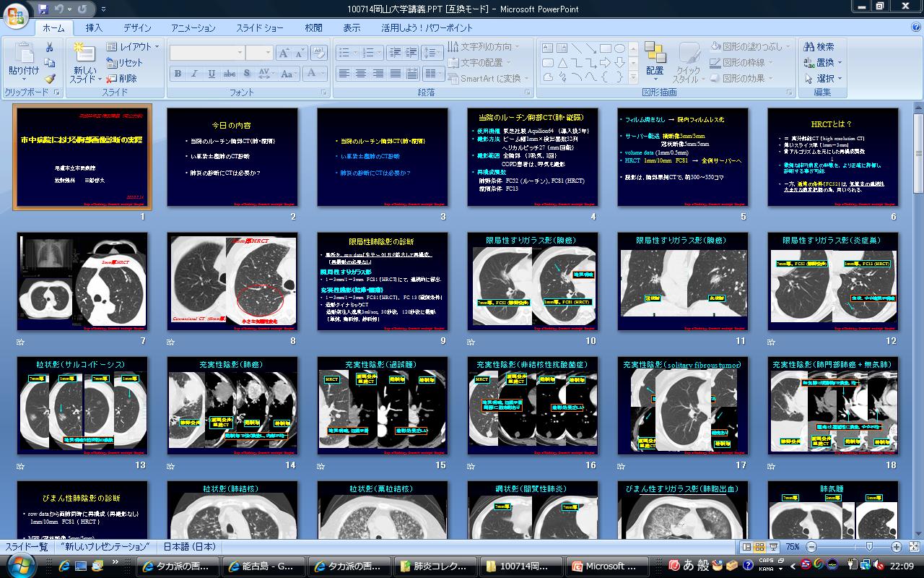924x578 pixels.
Task: Switch to the アニメーション tab
Action: pos(193,28)
